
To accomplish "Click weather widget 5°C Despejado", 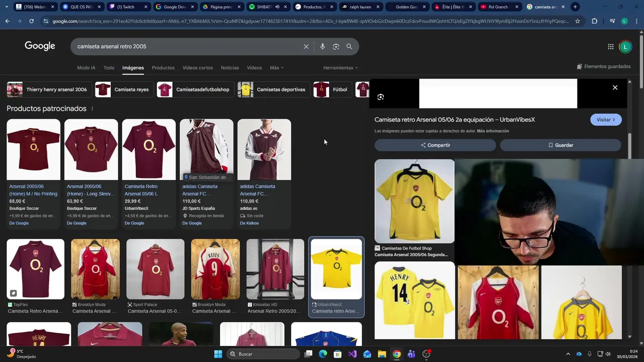I will [21, 354].
